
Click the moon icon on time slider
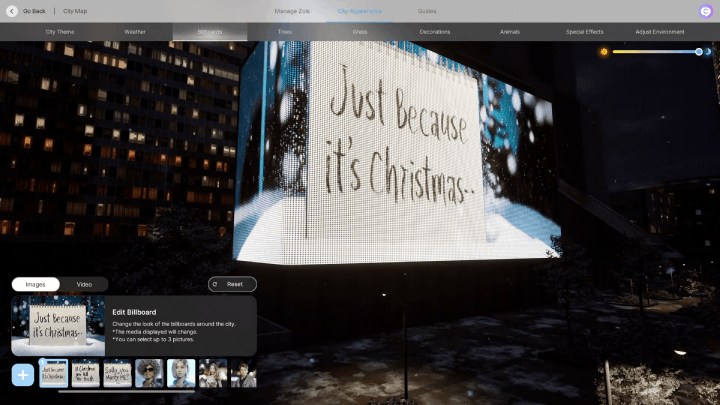[x=710, y=51]
